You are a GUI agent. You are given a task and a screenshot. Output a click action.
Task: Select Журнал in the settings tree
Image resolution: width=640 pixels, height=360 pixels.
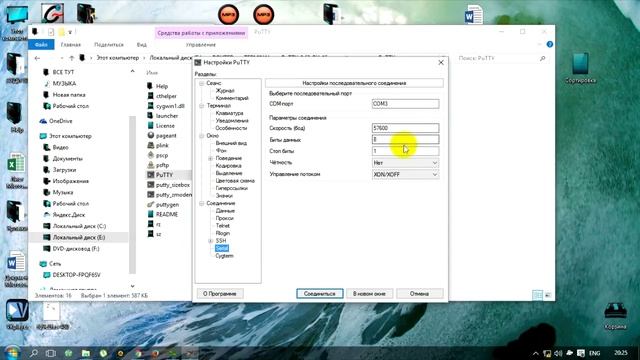pos(225,91)
